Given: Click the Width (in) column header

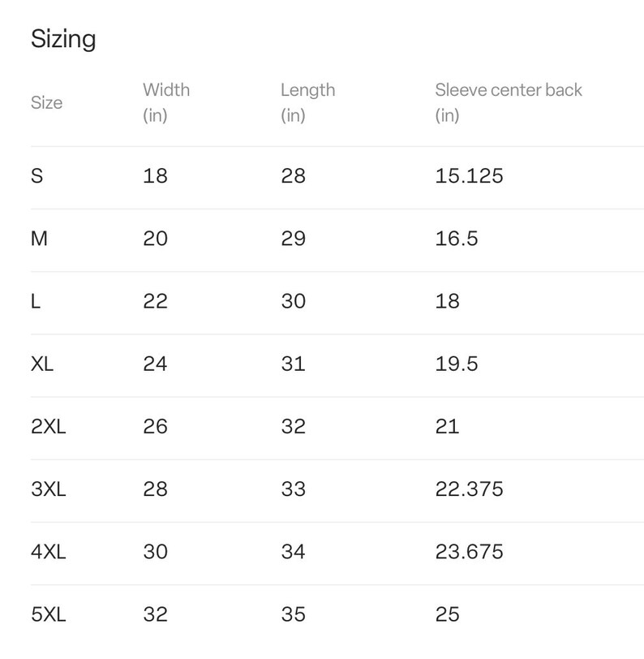Looking at the screenshot, I should (x=166, y=102).
